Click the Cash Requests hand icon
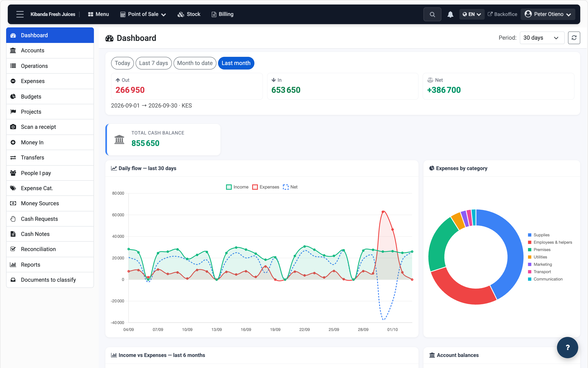The width and height of the screenshot is (588, 368). 13,219
